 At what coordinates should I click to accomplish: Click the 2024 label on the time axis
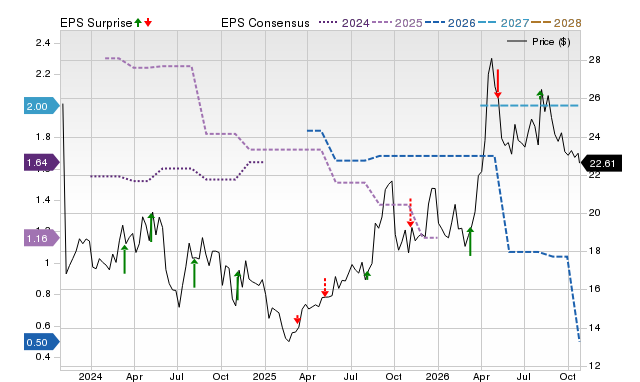pos(91,376)
